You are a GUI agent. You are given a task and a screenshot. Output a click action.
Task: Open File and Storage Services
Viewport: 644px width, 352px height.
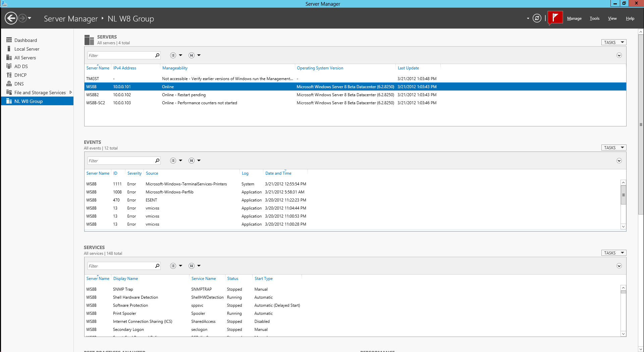coord(40,93)
